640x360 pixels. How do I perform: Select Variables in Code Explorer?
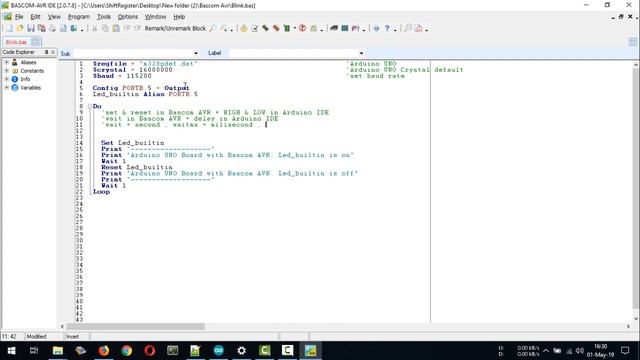click(x=31, y=88)
